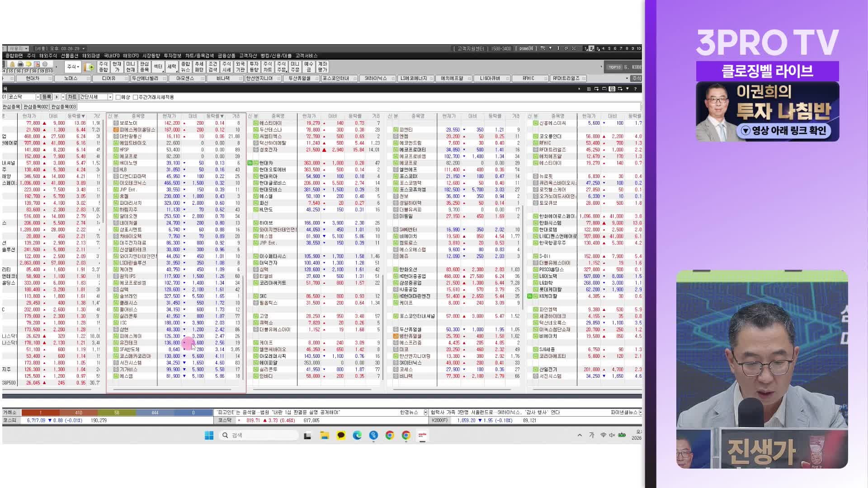Open File Explorer from the taskbar

point(325,435)
